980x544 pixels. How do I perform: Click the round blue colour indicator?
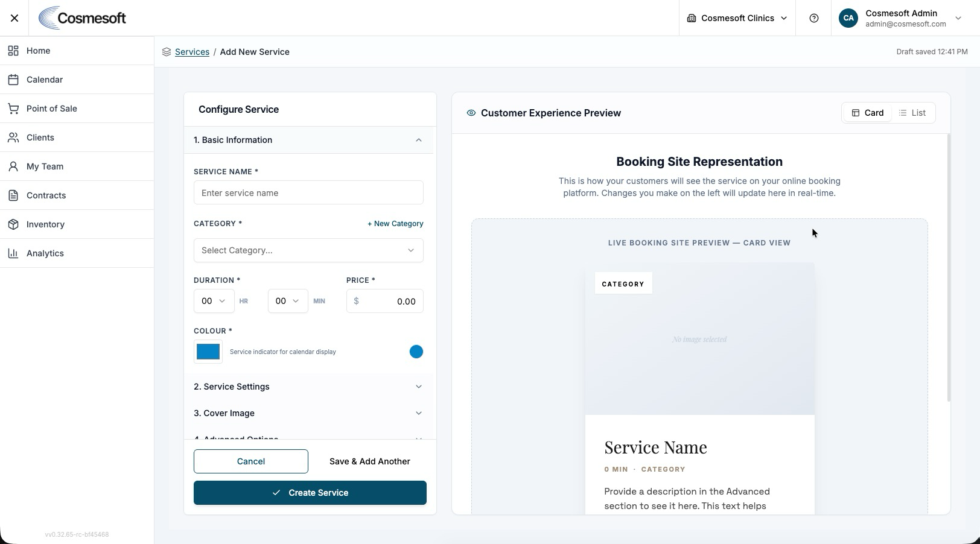[x=416, y=352]
